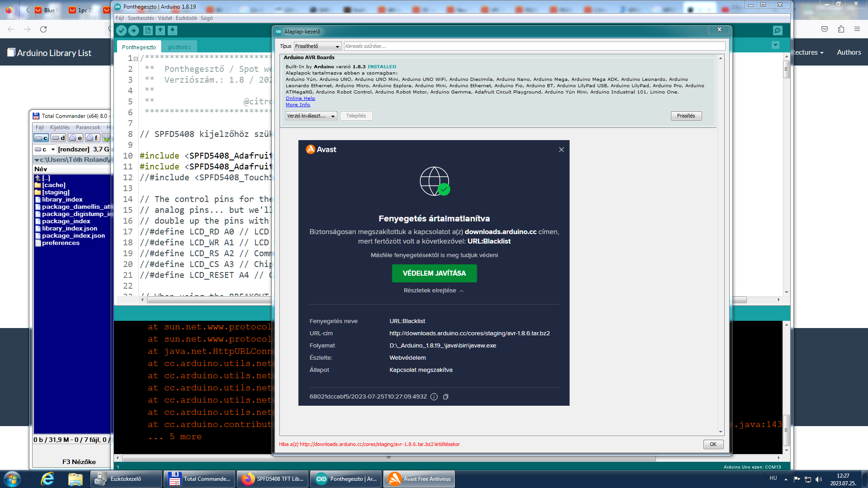
Task: Open the Típus filter dropdown
Action: click(317, 46)
